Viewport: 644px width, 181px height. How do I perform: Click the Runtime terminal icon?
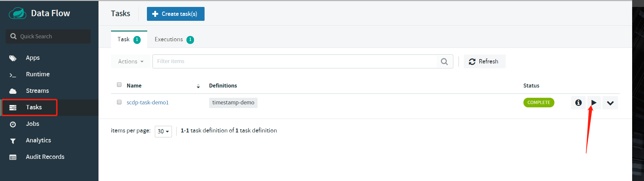coord(13,75)
